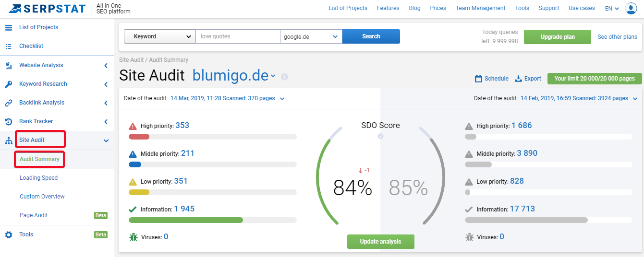Open Support in top navigation
Image resolution: width=644 pixels, height=257 pixels.
point(549,8)
